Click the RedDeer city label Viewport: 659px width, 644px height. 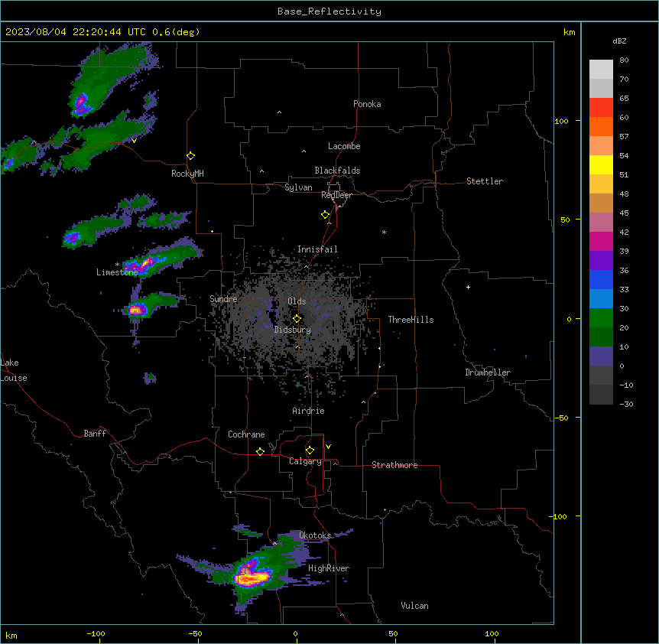[336, 195]
